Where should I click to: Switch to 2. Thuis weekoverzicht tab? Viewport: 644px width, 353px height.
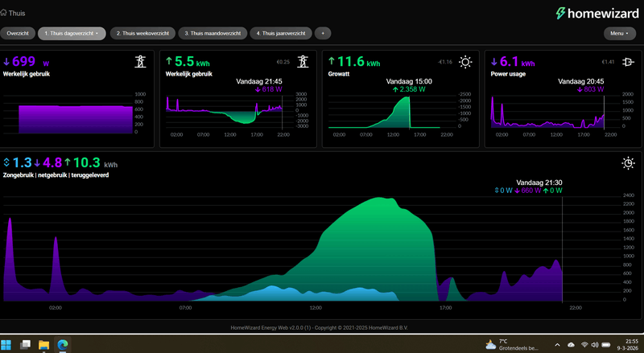141,34
